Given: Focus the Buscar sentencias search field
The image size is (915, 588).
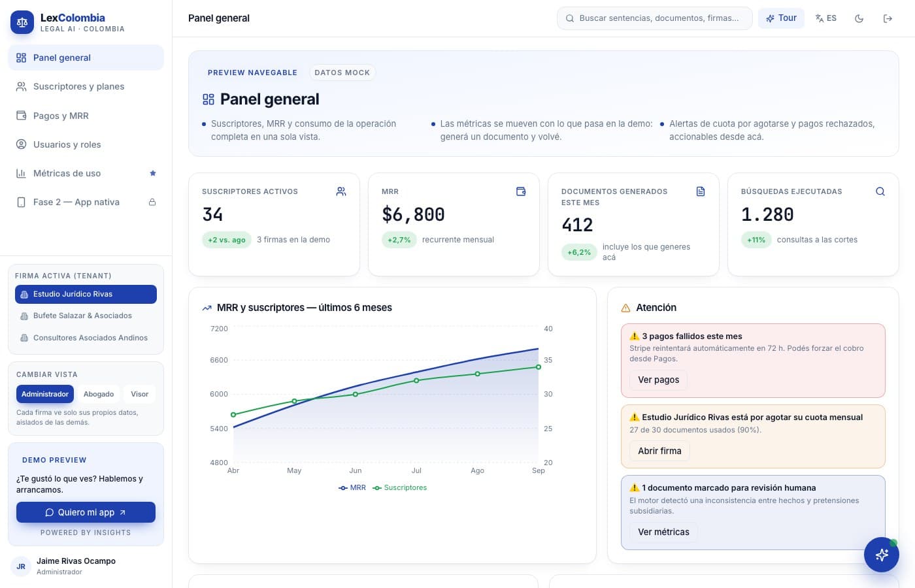Looking at the screenshot, I should pyautogui.click(x=654, y=18).
